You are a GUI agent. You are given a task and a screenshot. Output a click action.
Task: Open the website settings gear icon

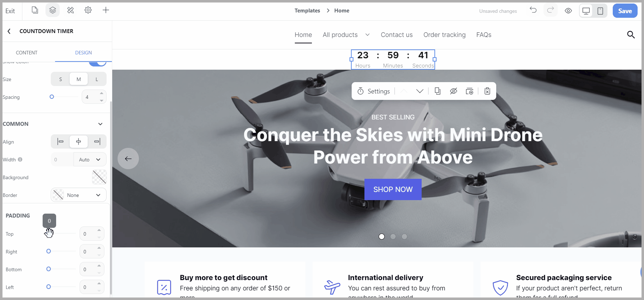pos(88,10)
